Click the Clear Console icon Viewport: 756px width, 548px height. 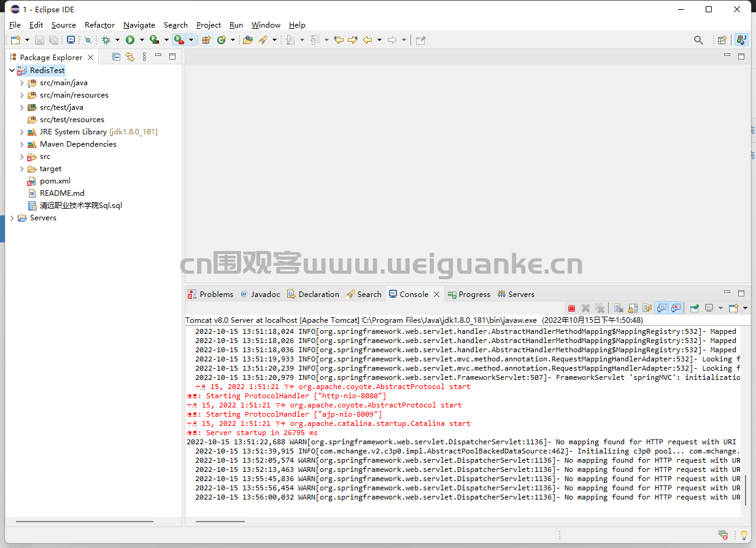[x=619, y=308]
